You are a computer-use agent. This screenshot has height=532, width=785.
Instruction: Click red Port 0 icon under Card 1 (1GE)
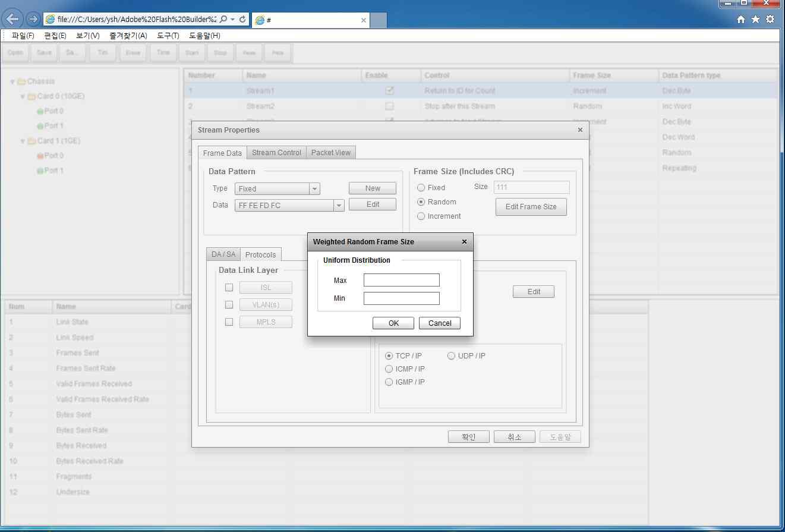pyautogui.click(x=40, y=156)
